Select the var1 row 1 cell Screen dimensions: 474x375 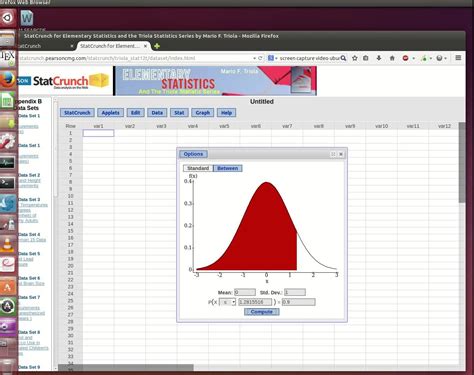pos(98,133)
